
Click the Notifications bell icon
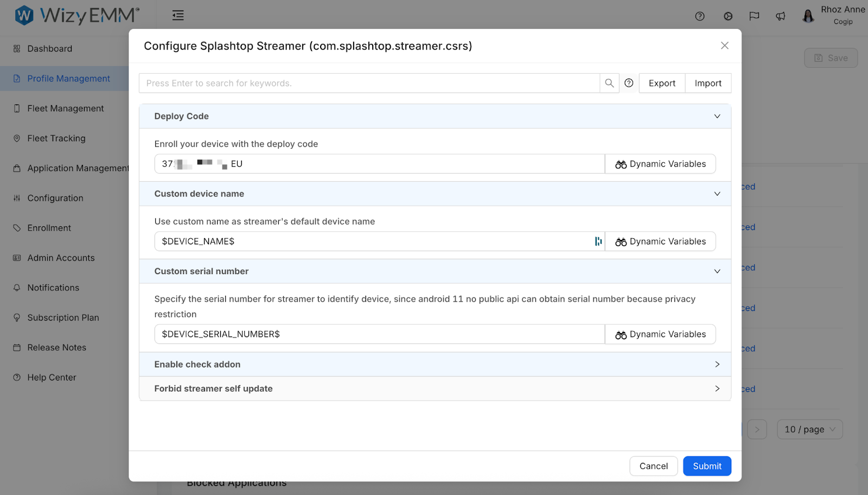coord(17,288)
